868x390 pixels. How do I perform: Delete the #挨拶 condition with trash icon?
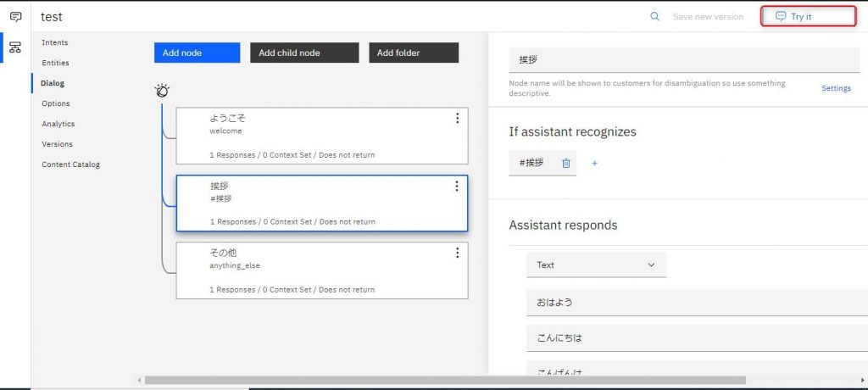565,163
